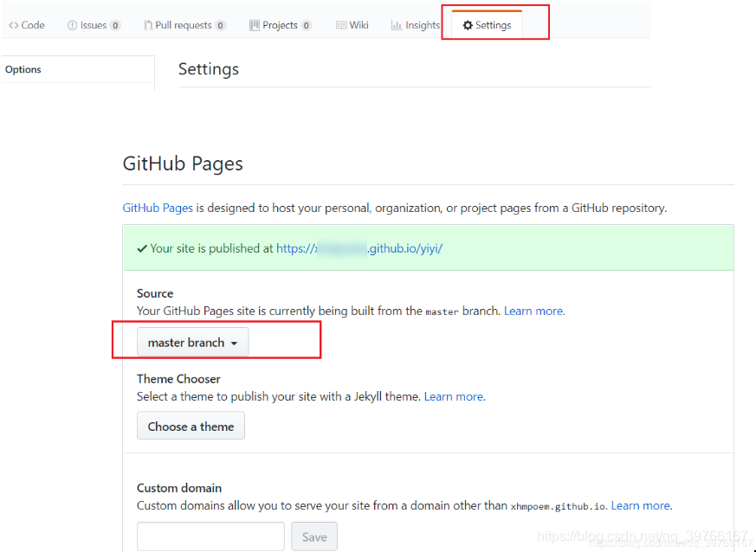Click the Projects count badge

(307, 26)
